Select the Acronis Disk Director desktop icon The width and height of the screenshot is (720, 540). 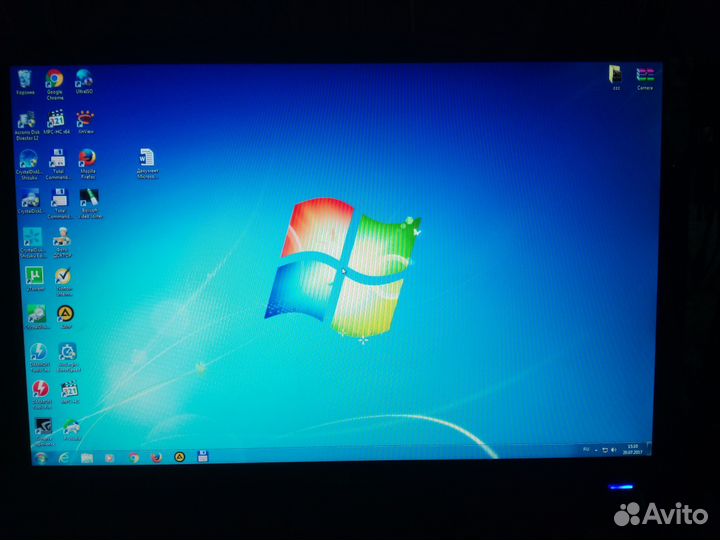27,120
